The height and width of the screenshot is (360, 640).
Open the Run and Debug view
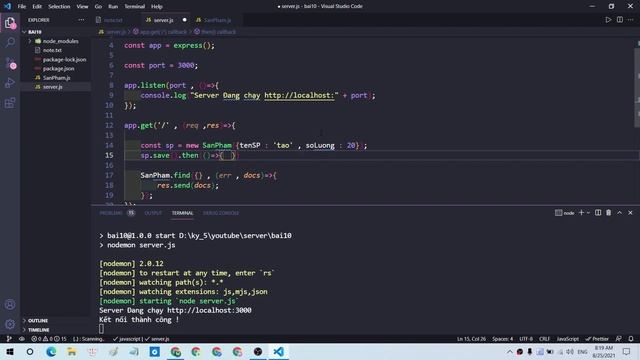click(10, 83)
